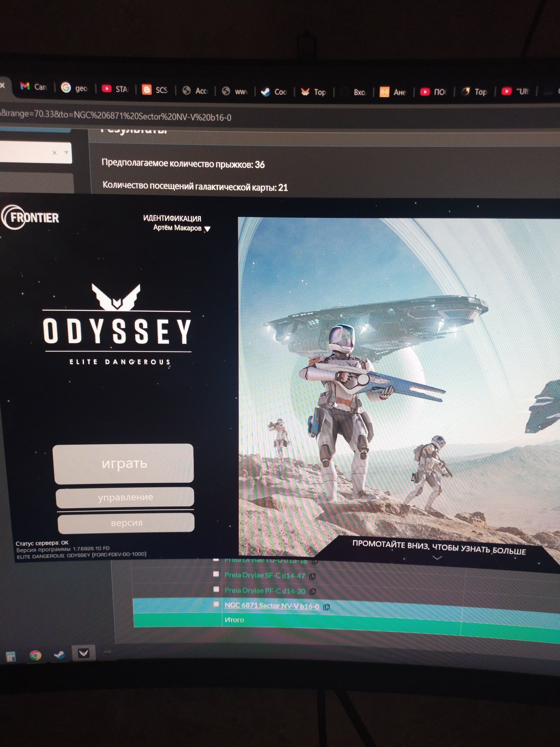Switch to the Steam 'Coo' browser tab
This screenshot has height=747, width=560.
274,92
